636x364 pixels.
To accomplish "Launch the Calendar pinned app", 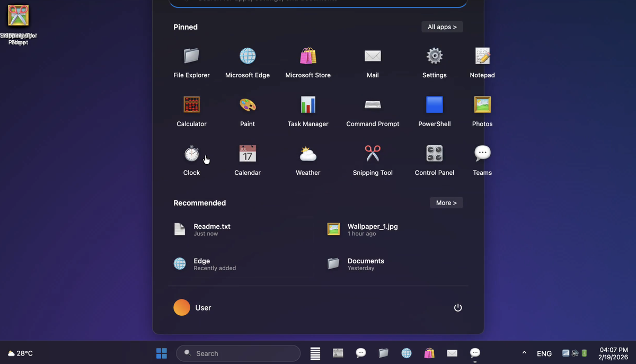I will tap(248, 160).
